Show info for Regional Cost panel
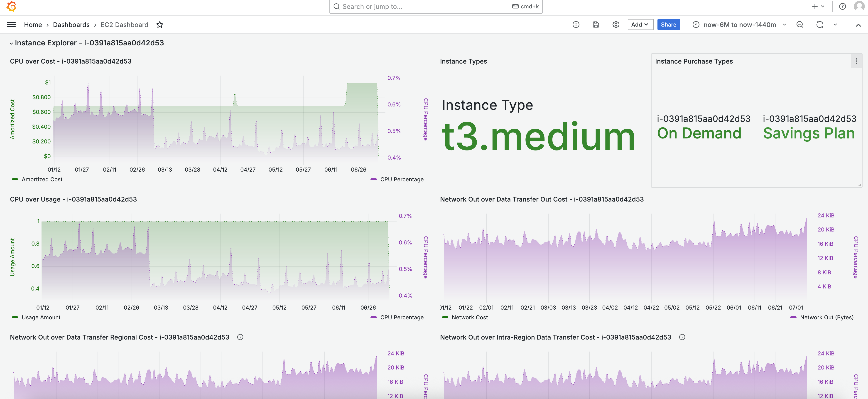The height and width of the screenshot is (399, 868). [x=240, y=337]
